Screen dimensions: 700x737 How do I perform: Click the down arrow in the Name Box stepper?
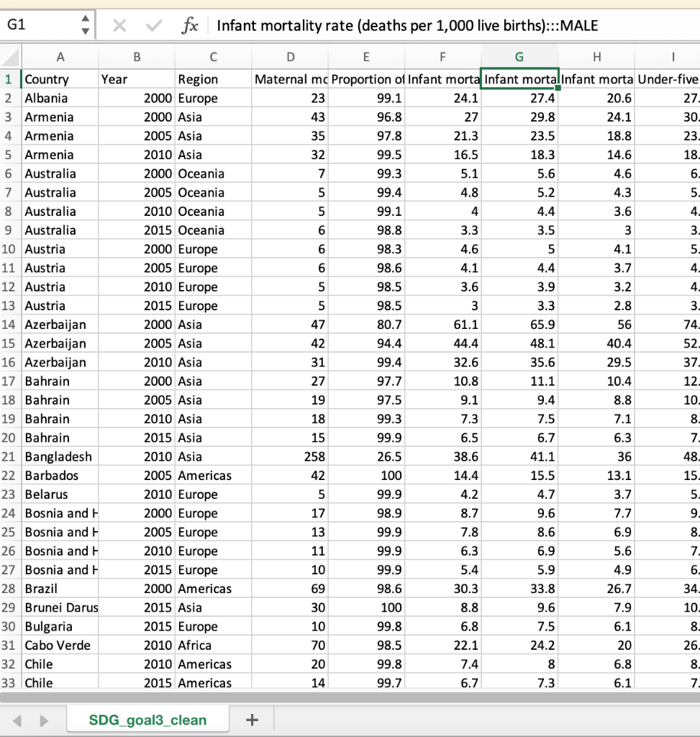85,30
